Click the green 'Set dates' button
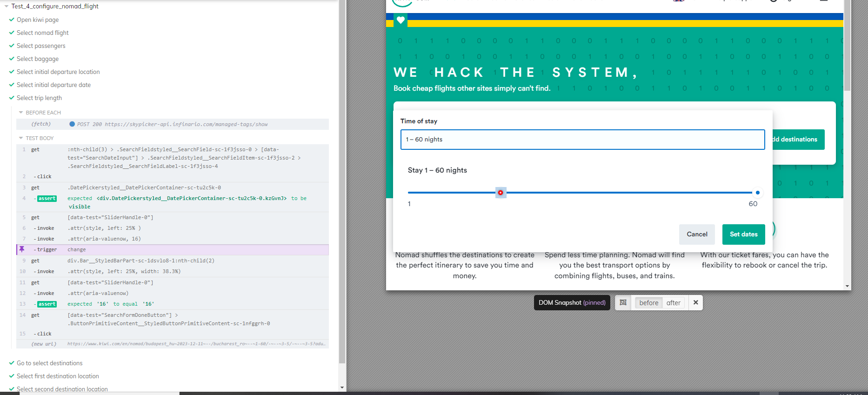868x395 pixels. [x=743, y=234]
